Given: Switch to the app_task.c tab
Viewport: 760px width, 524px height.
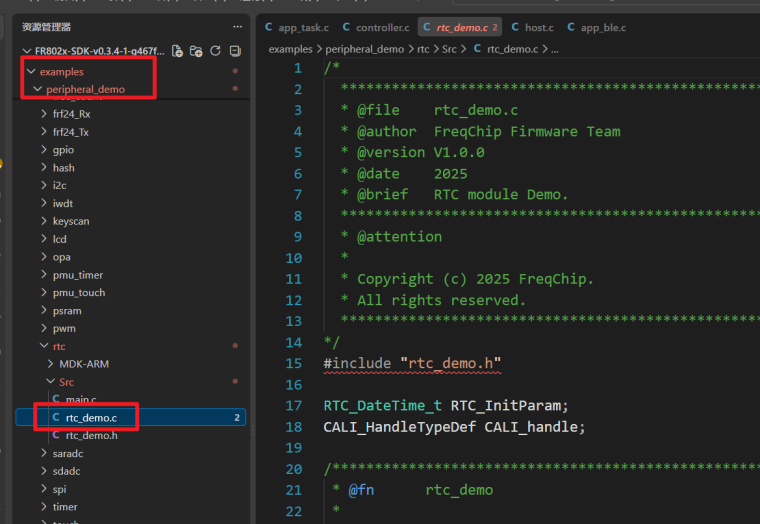Looking at the screenshot, I should (x=297, y=28).
